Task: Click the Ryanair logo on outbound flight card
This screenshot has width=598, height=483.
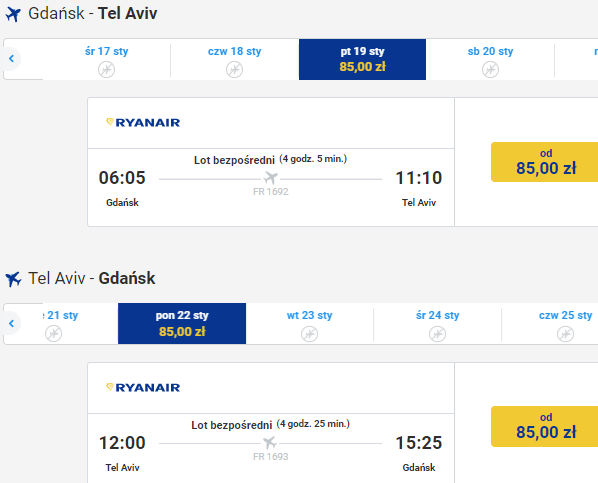Action: coord(143,122)
